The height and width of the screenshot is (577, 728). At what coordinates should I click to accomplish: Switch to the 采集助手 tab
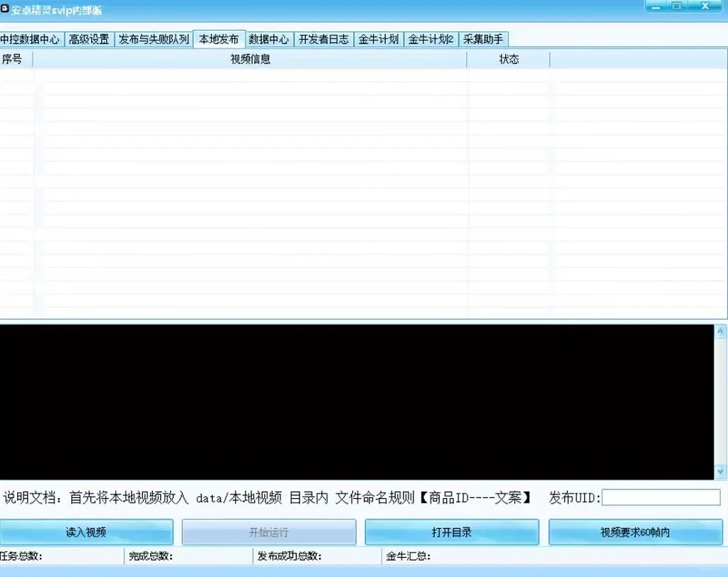[x=483, y=39]
